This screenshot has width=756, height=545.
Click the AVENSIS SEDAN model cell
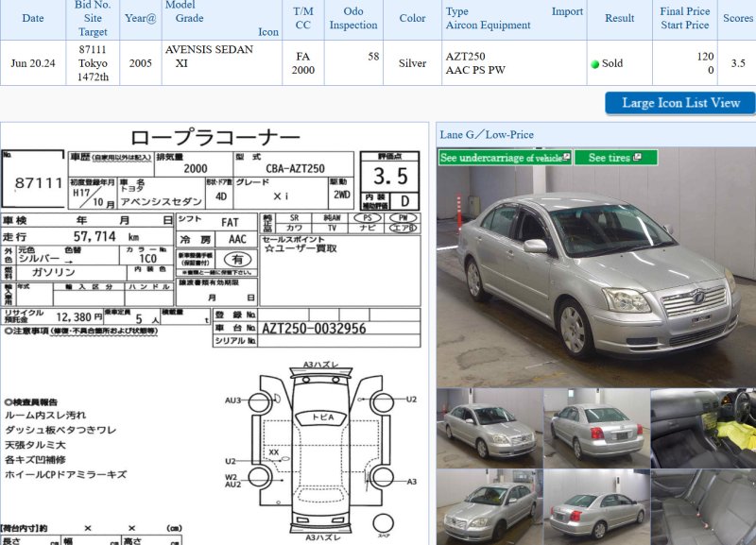coord(210,49)
